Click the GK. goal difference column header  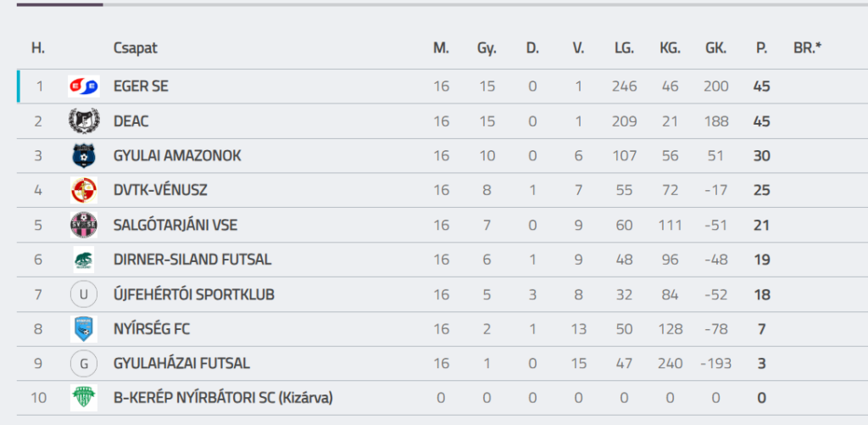click(715, 48)
